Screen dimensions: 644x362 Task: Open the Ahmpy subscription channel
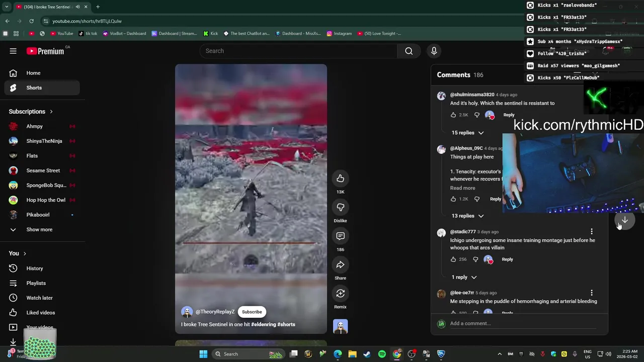(x=42, y=126)
